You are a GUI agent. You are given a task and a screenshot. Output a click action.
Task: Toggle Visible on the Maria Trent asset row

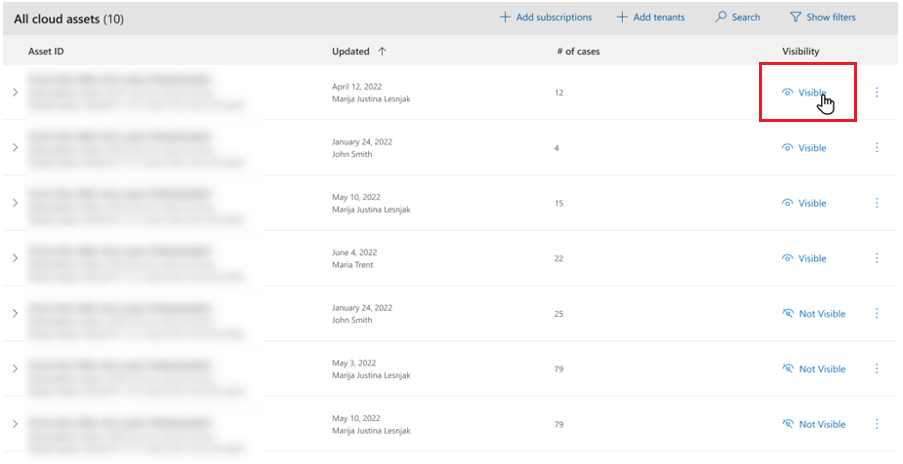pyautogui.click(x=804, y=258)
